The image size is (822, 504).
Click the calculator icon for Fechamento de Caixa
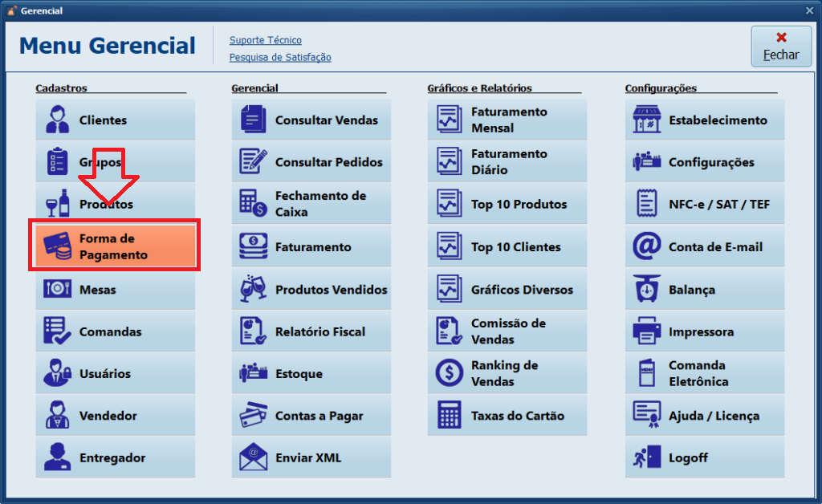click(x=254, y=205)
